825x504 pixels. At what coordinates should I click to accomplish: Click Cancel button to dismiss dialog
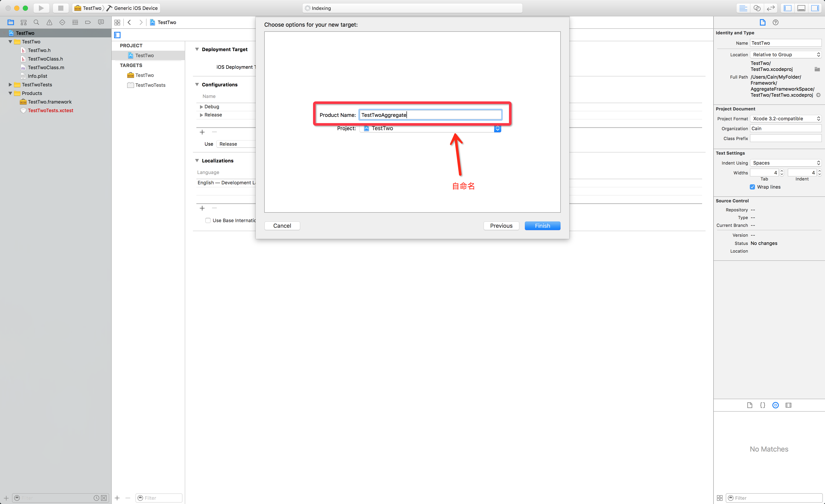[282, 225]
